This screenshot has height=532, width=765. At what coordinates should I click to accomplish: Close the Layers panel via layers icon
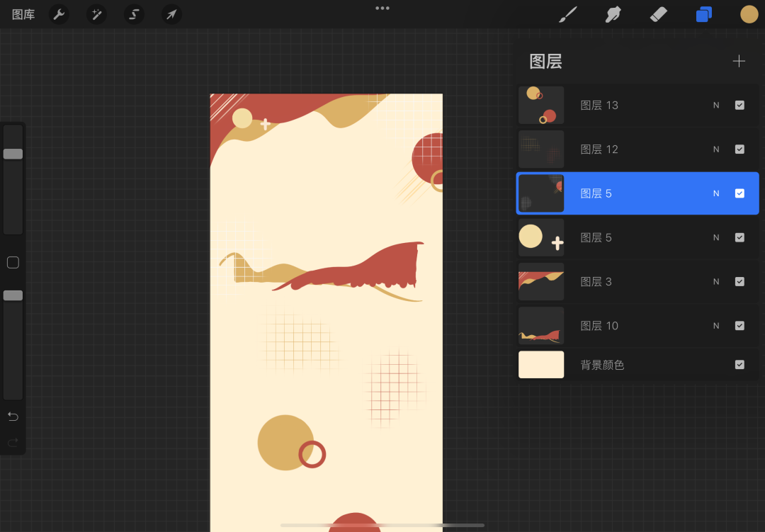tap(704, 14)
